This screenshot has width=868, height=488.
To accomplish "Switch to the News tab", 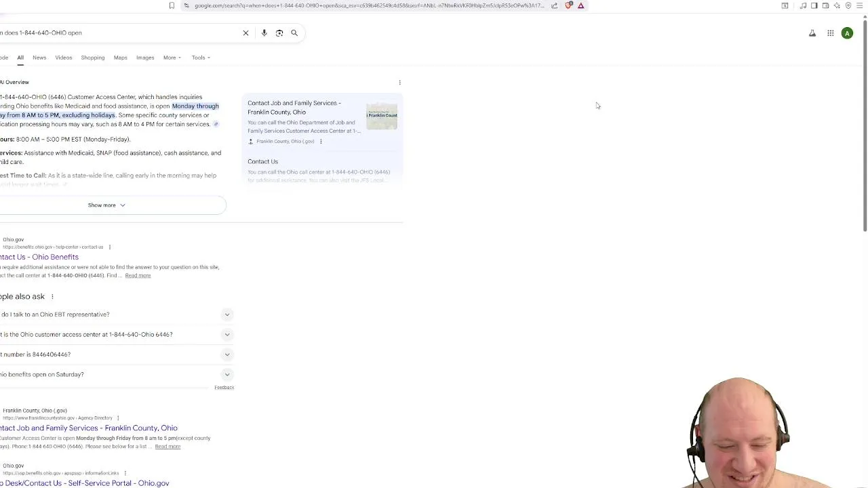I will pyautogui.click(x=39, y=58).
